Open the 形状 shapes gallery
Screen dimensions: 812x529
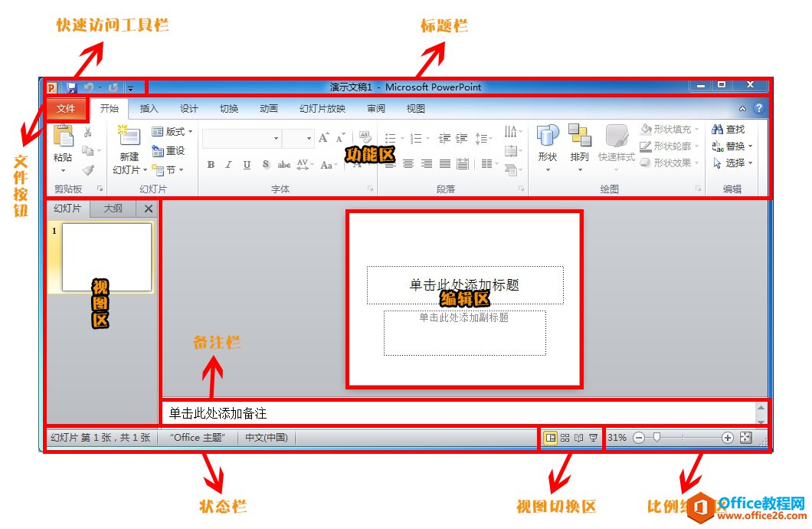[x=548, y=148]
